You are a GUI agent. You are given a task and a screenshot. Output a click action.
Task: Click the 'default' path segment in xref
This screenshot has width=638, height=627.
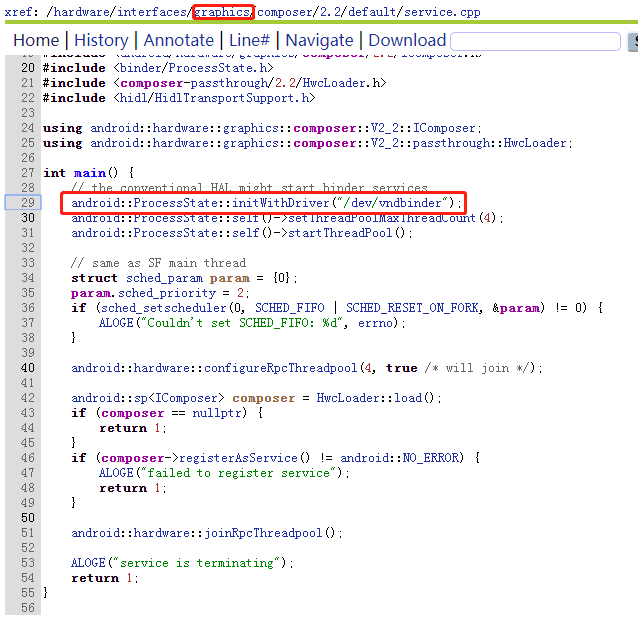point(372,12)
